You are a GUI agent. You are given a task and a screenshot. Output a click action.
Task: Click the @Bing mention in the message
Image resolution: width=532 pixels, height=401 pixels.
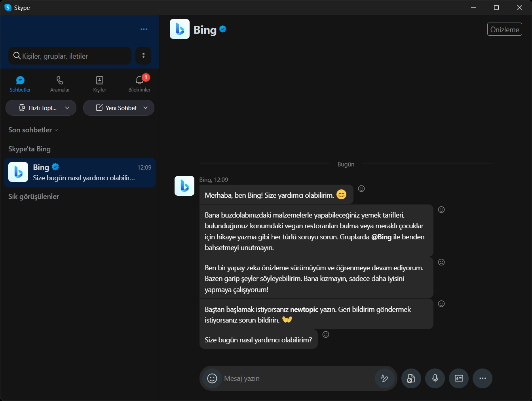click(381, 237)
